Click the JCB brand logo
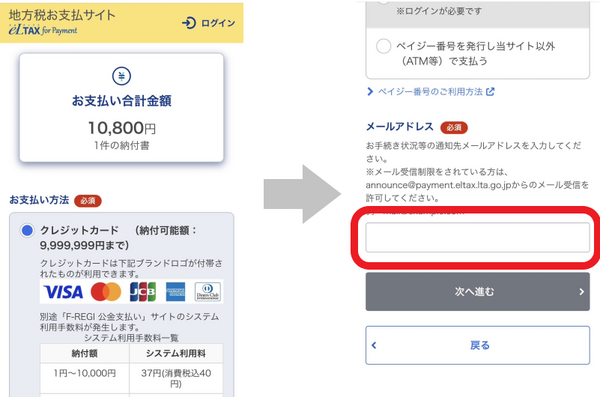Viewport: 600px width, 397px height. (142, 292)
